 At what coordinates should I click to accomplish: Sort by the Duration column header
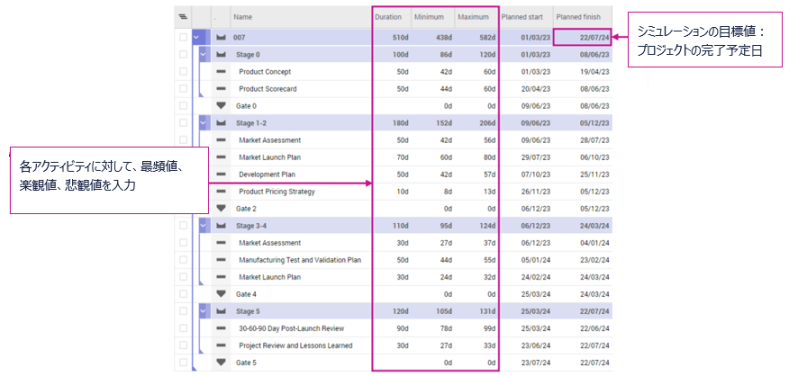point(388,17)
